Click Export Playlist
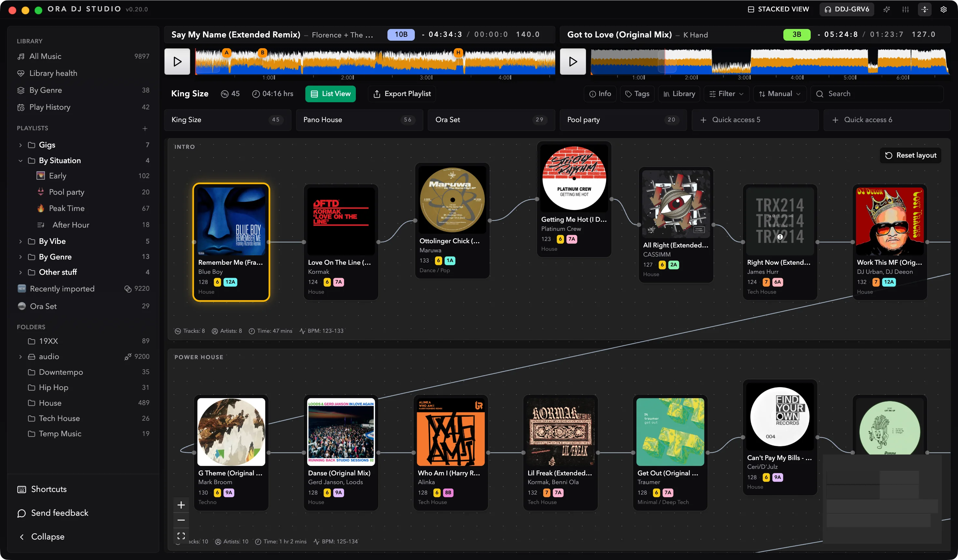Image resolution: width=958 pixels, height=560 pixels. click(x=402, y=94)
